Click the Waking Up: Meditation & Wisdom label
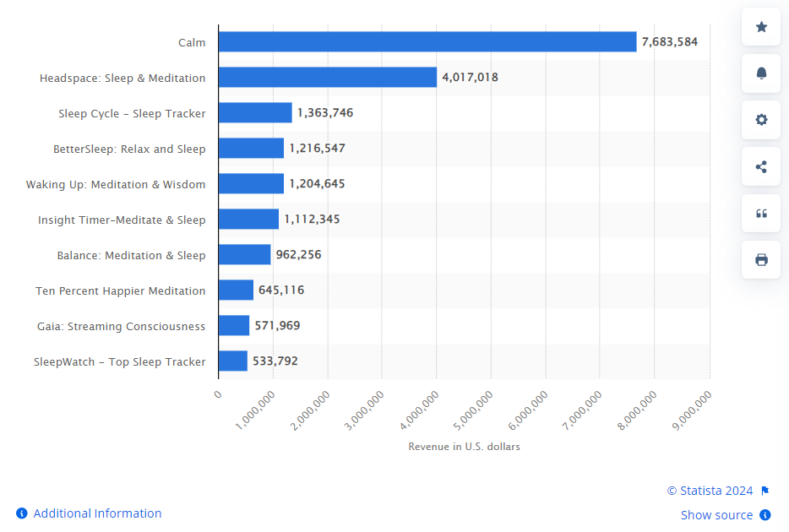 tap(116, 185)
